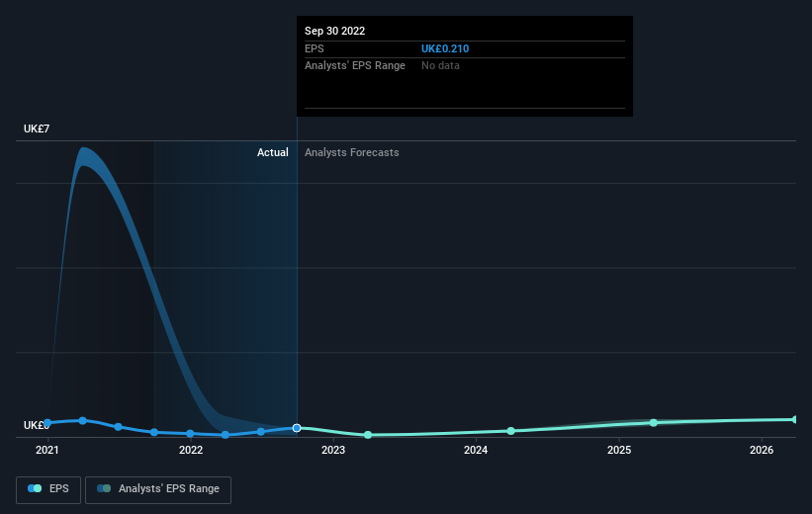812x514 pixels.
Task: Click the UK£0.210 EPS value in tooltip
Action: (445, 48)
